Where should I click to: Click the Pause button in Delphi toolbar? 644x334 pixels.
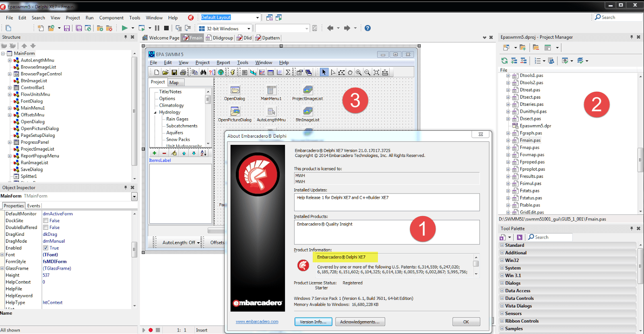coord(157,28)
